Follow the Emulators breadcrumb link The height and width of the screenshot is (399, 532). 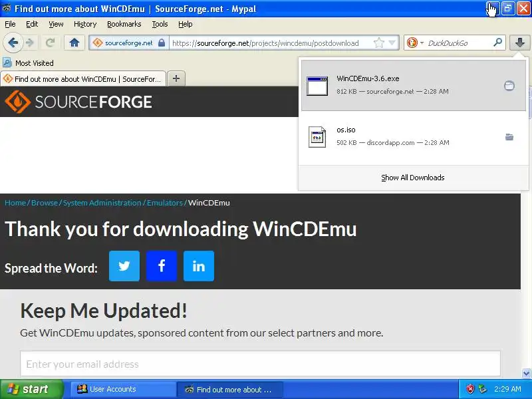tap(165, 203)
